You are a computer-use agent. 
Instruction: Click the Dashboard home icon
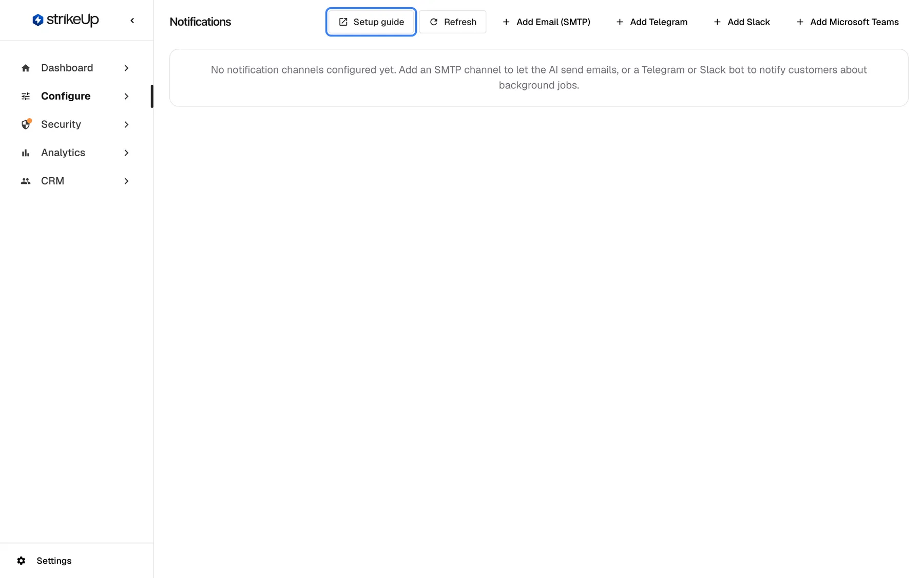point(26,68)
